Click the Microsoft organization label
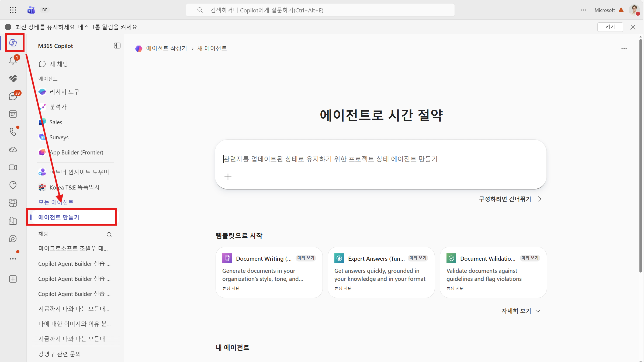 pyautogui.click(x=604, y=10)
